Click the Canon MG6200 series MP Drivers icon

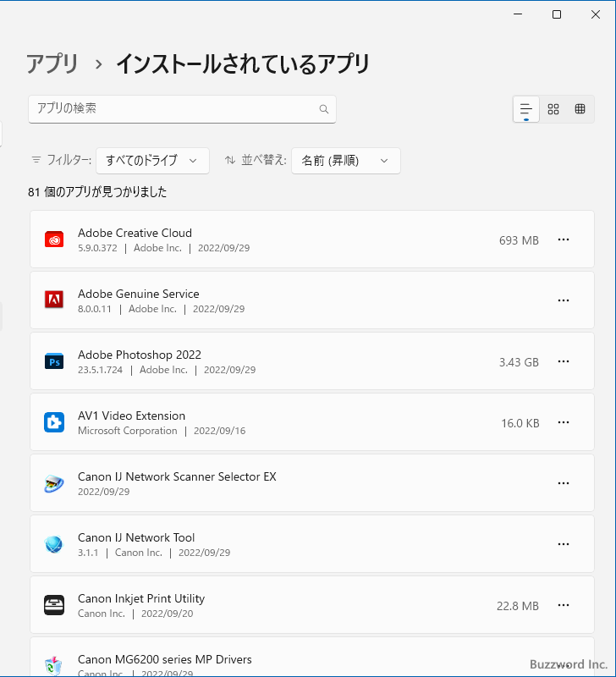(x=54, y=665)
